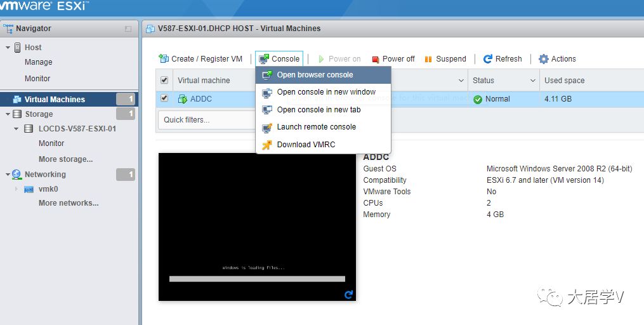644x325 pixels.
Task: Click the Storage datastore icon
Action: click(x=17, y=114)
